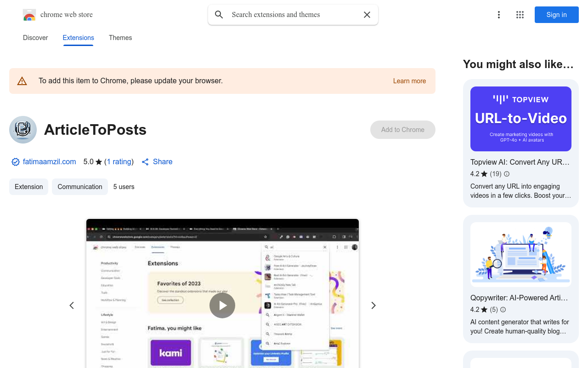This screenshot has height=368, width=588.
Task: Click the ArticleToPosts extension logo
Action: coord(23,130)
